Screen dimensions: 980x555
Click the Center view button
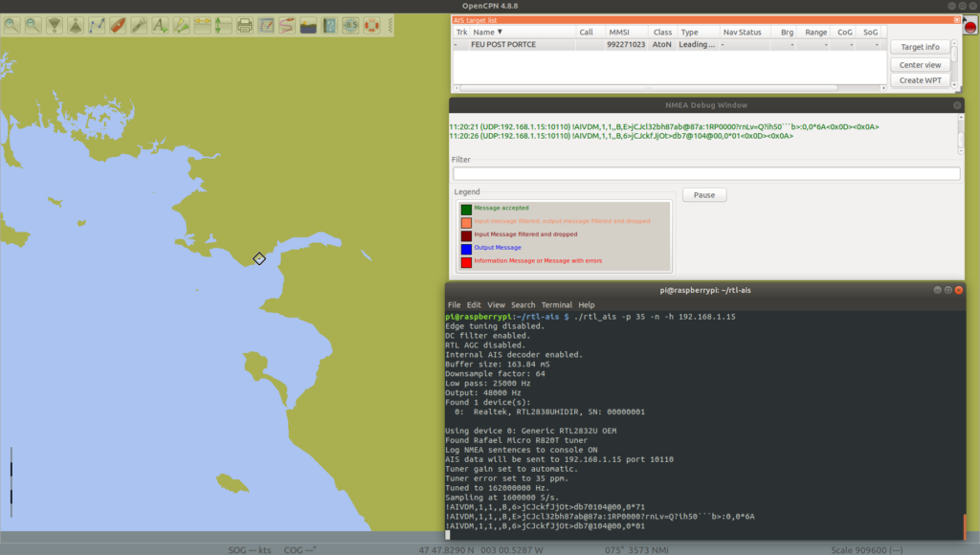pos(920,65)
